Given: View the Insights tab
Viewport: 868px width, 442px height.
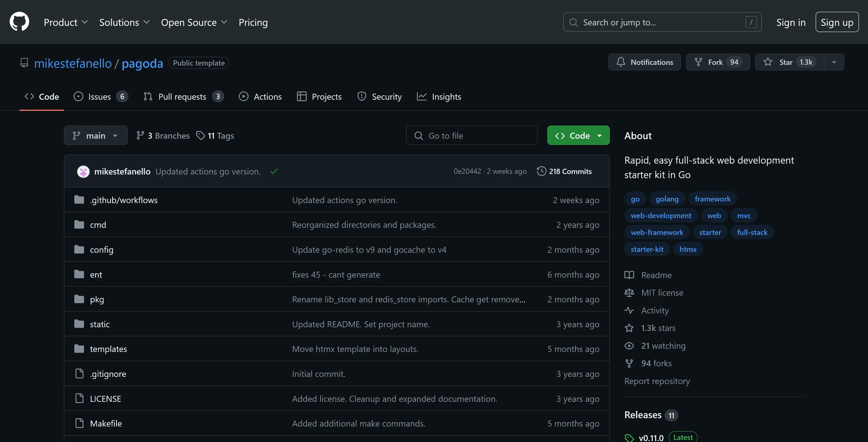Looking at the screenshot, I should point(439,97).
